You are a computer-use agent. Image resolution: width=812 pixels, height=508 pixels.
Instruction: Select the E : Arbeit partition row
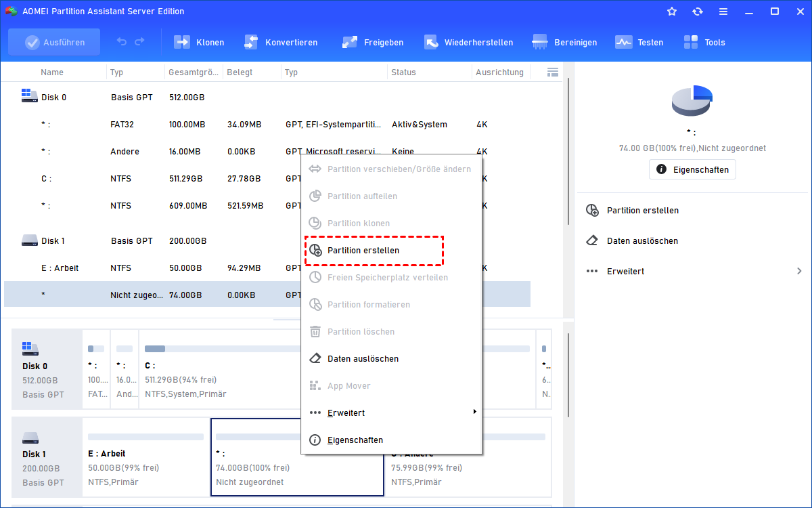click(x=267, y=268)
